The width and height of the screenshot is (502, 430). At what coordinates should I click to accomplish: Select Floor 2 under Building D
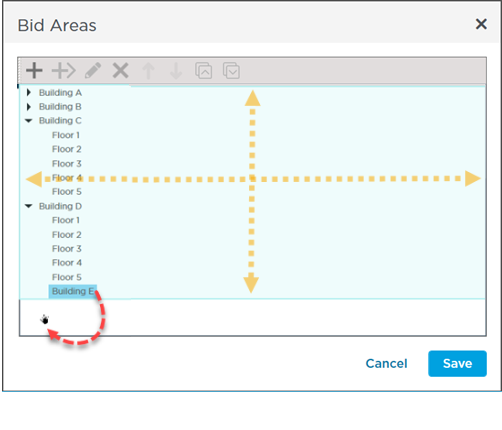click(x=67, y=235)
